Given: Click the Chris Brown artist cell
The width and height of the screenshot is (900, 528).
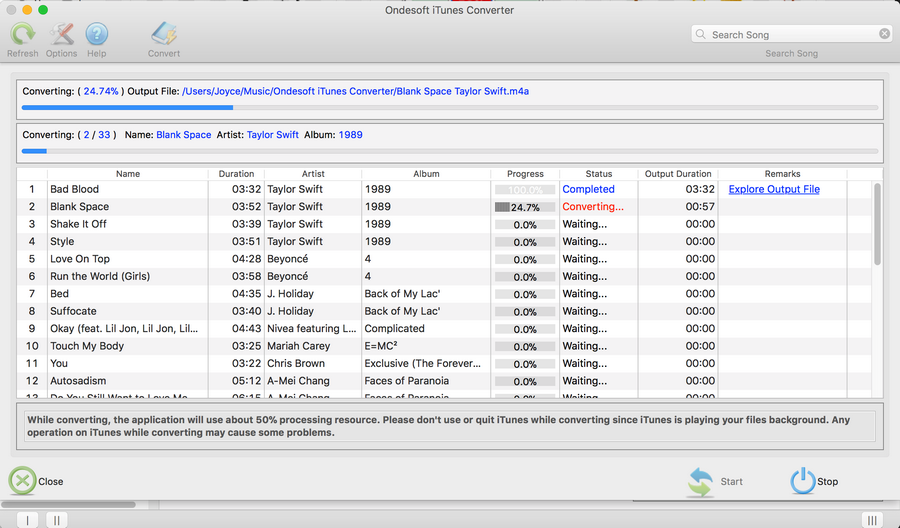Looking at the screenshot, I should [296, 363].
